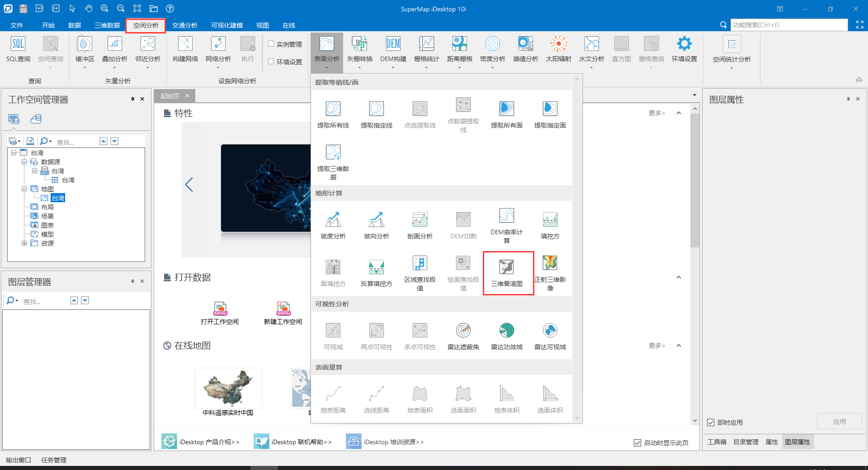Switch to the 空间分析 ribbon tab

click(146, 25)
